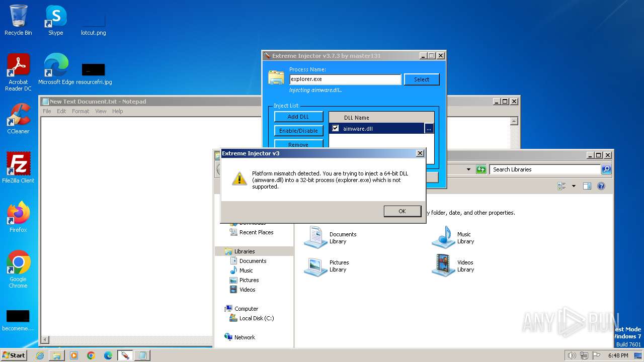644x362 pixels.
Task: Open the CCleaner desktop shortcut
Action: pos(18,119)
